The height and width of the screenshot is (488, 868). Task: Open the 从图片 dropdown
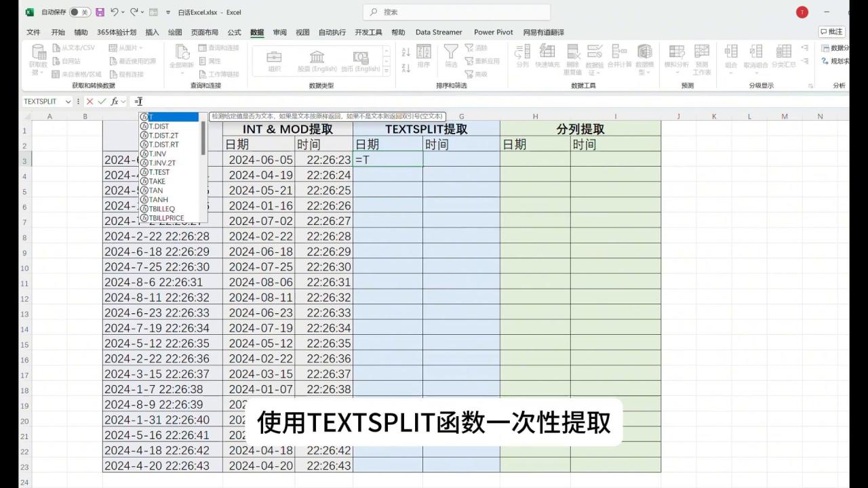[x=126, y=48]
